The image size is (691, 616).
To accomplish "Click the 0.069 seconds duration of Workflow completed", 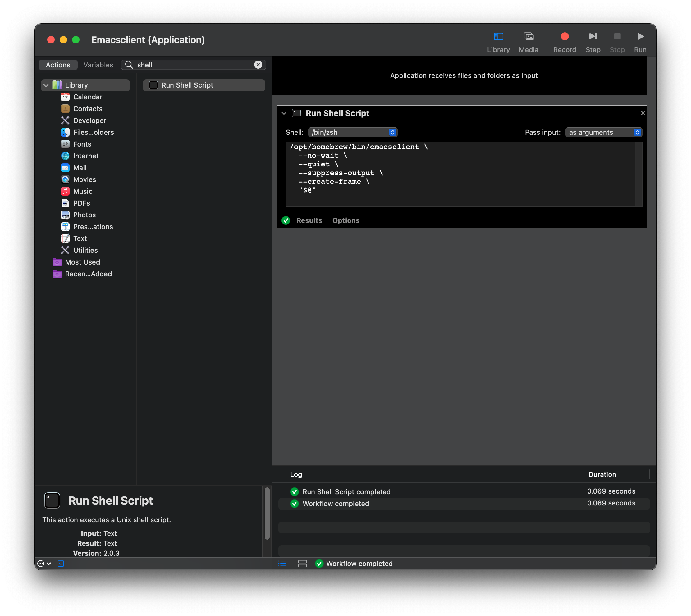I will (x=611, y=503).
